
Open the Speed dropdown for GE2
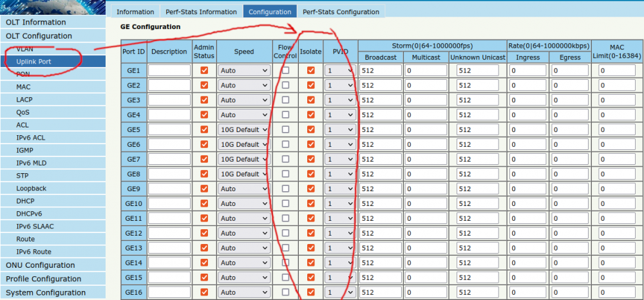click(243, 85)
